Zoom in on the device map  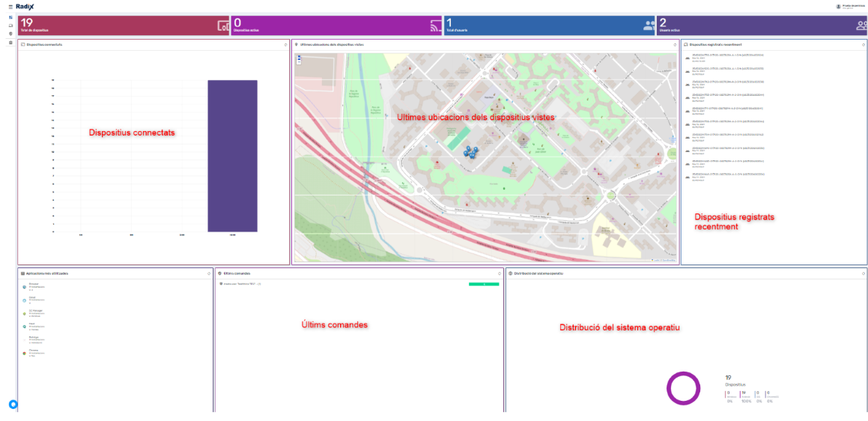299,56
